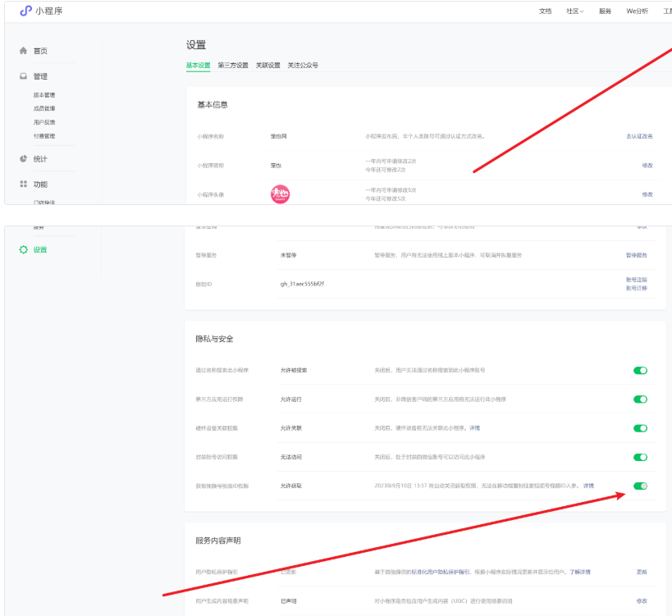This screenshot has height=616, width=672.
Task: Click 详情 in the 硬件设备关联权限 row
Action: [474, 428]
